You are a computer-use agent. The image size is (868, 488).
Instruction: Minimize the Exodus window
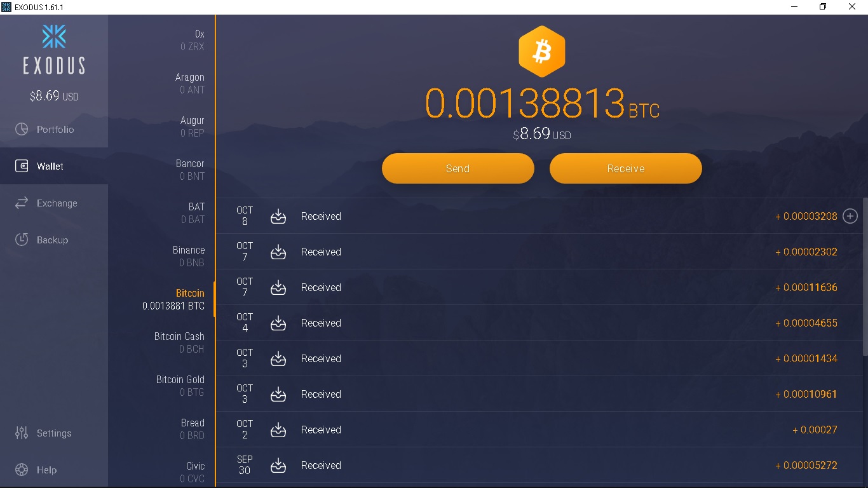point(794,7)
